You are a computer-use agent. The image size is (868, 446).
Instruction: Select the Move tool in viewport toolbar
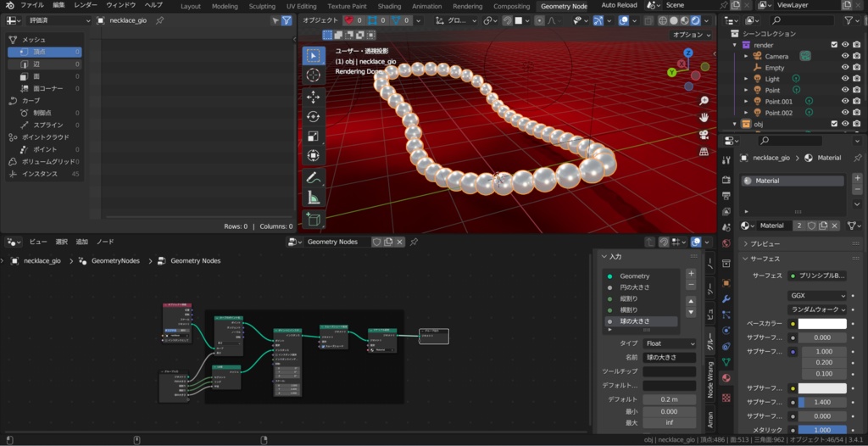tap(314, 97)
